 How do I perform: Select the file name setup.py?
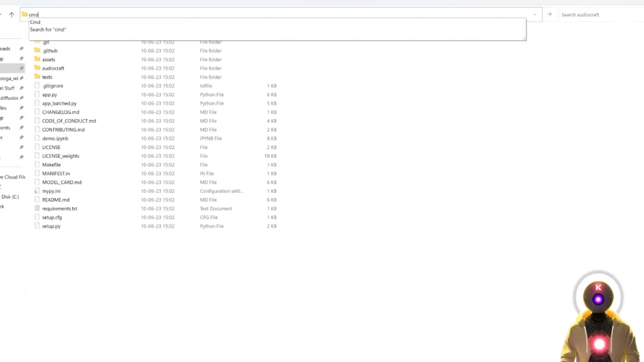(51, 226)
